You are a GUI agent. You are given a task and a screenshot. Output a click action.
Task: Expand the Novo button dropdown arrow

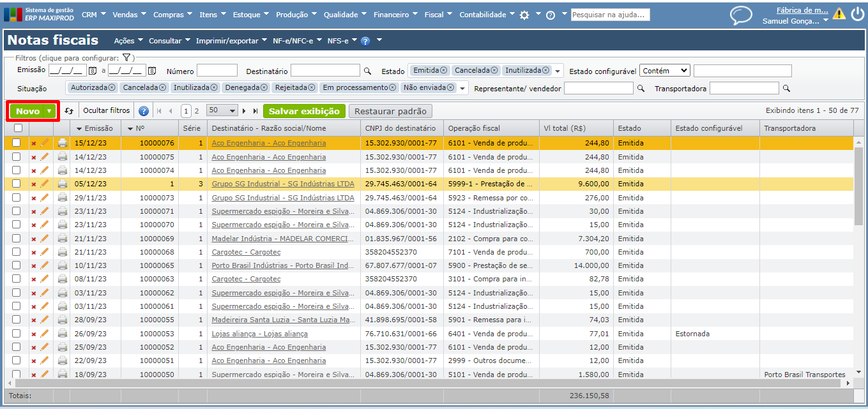point(49,111)
